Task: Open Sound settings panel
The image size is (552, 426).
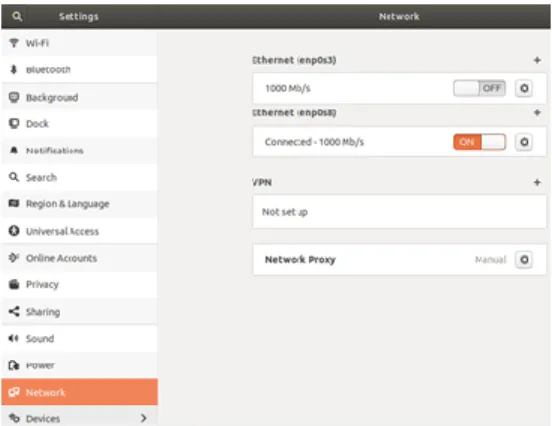Action: (x=80, y=338)
